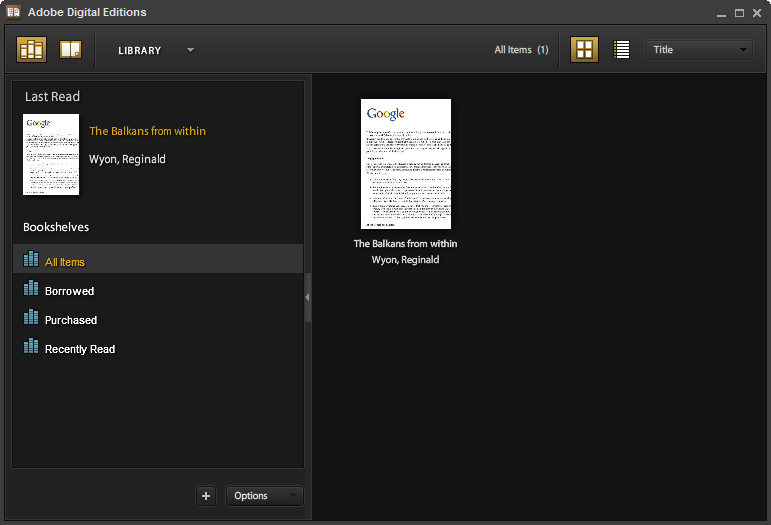Click The Balkans from within title in Last Read

coord(148,131)
